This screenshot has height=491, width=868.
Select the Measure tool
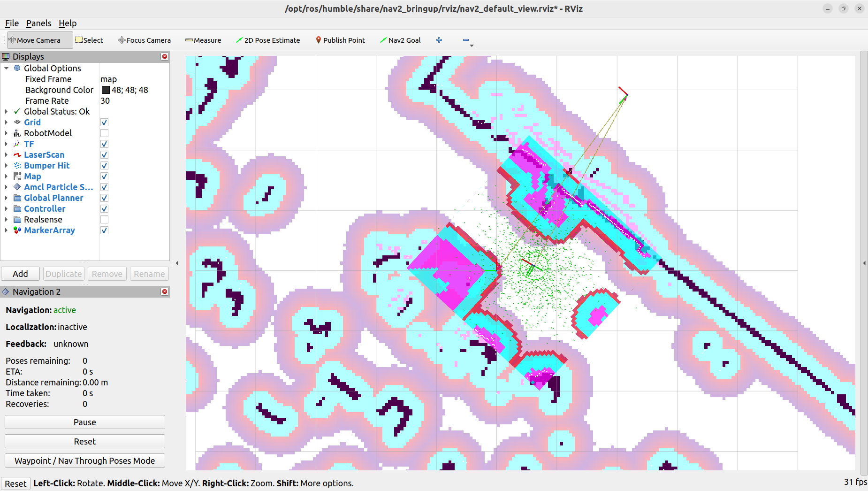[203, 40]
